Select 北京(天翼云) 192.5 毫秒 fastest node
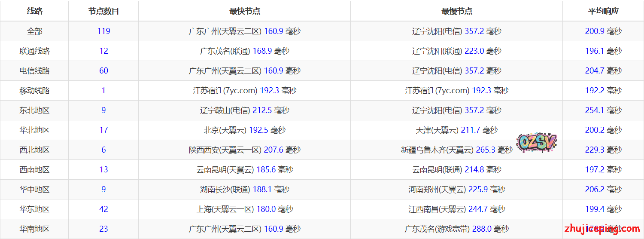 [x=244, y=130]
